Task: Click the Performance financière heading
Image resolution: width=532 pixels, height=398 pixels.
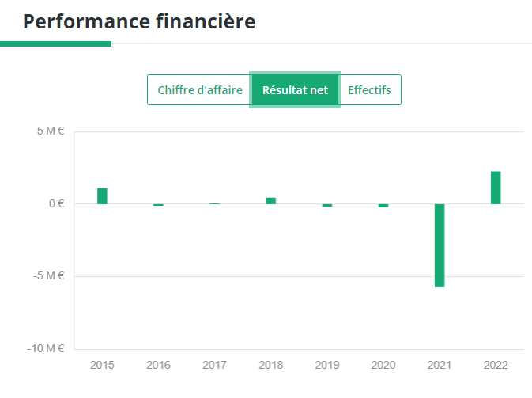Action: [139, 21]
